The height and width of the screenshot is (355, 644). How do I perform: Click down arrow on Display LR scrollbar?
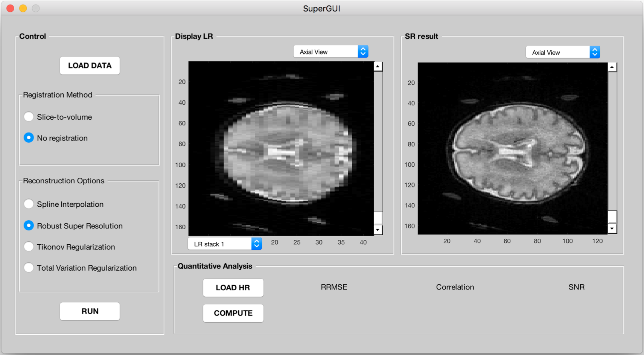pyautogui.click(x=378, y=230)
